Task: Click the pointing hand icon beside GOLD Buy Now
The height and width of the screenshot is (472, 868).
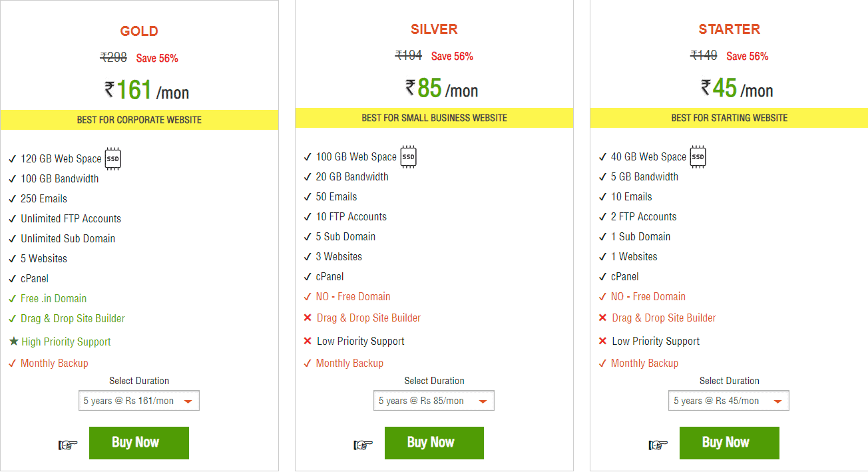Action: click(x=67, y=443)
